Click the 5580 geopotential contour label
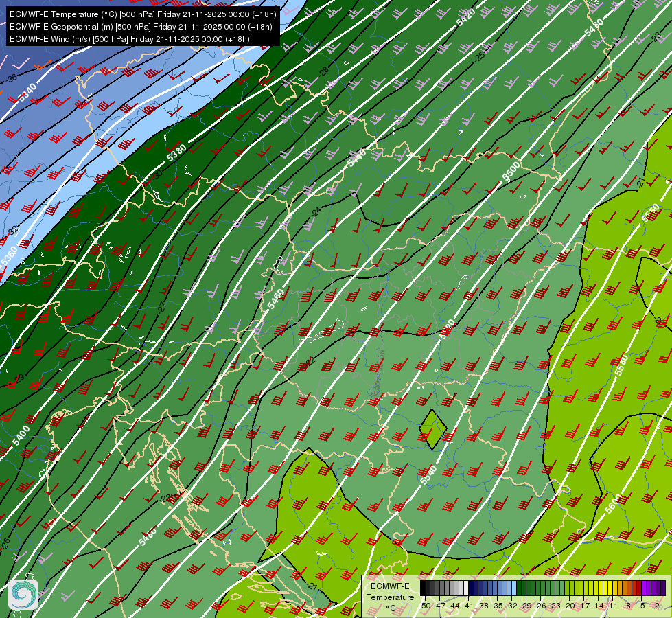672x618 pixels. (621, 365)
